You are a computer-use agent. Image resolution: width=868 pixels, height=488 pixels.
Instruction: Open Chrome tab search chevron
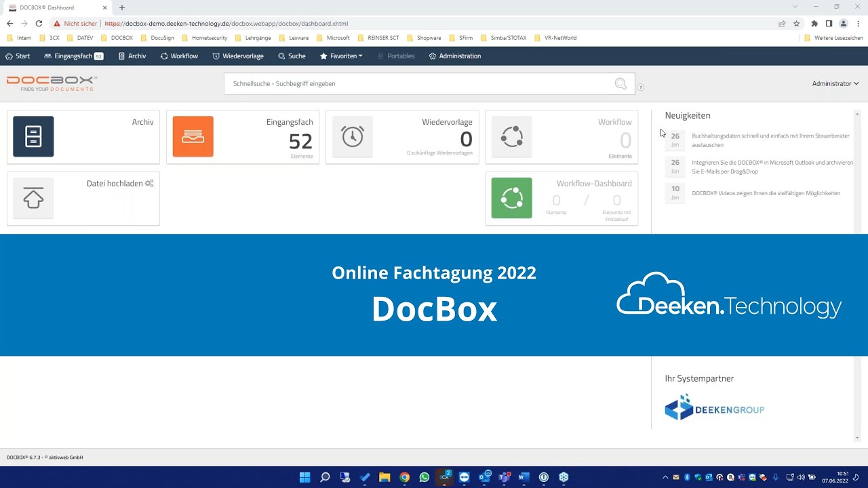795,7
